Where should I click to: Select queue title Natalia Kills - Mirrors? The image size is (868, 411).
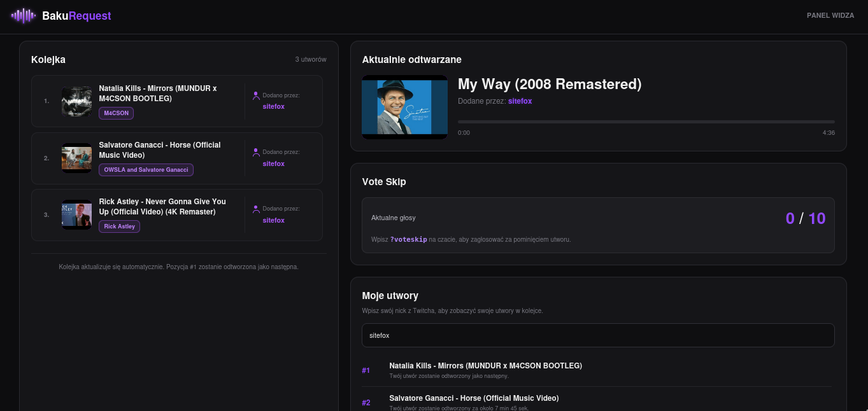[x=158, y=94]
